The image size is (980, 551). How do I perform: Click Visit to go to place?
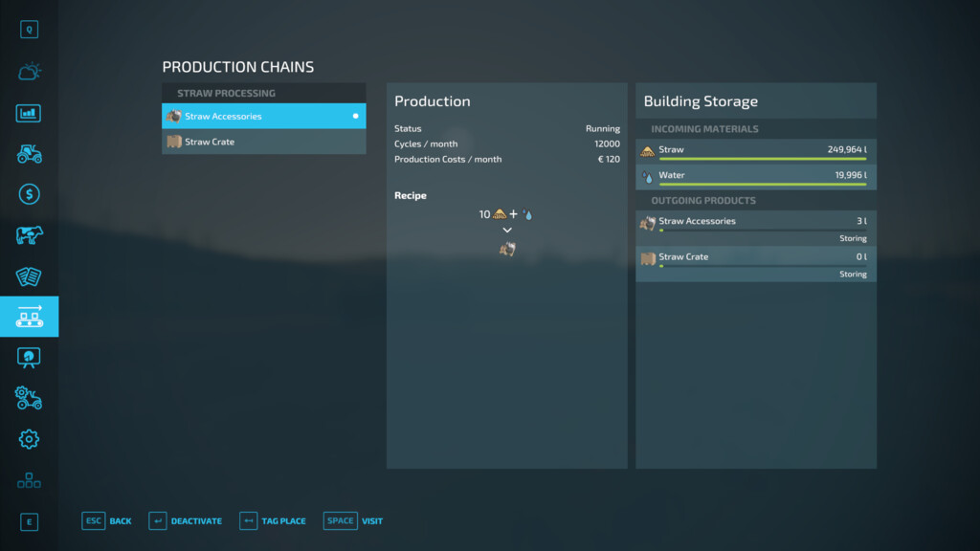click(x=353, y=521)
